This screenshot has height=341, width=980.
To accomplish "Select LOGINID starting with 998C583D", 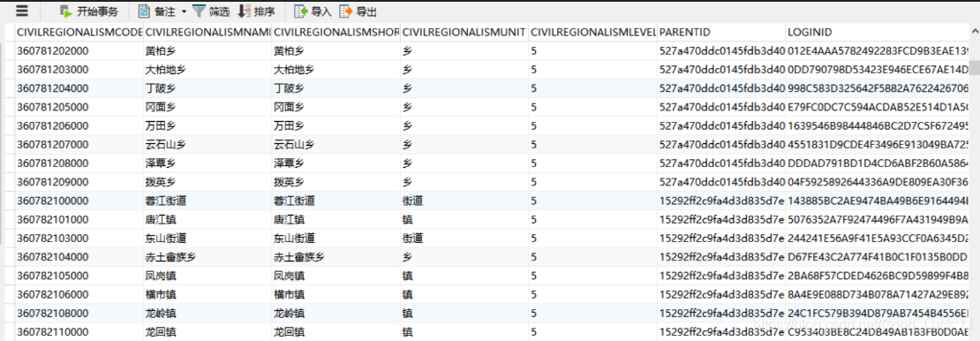I will tap(878, 88).
